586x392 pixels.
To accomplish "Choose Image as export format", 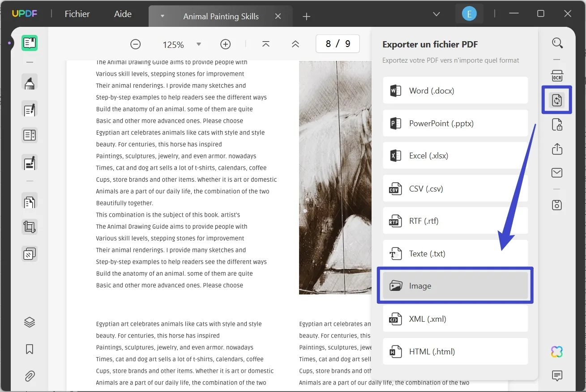I will (x=455, y=285).
